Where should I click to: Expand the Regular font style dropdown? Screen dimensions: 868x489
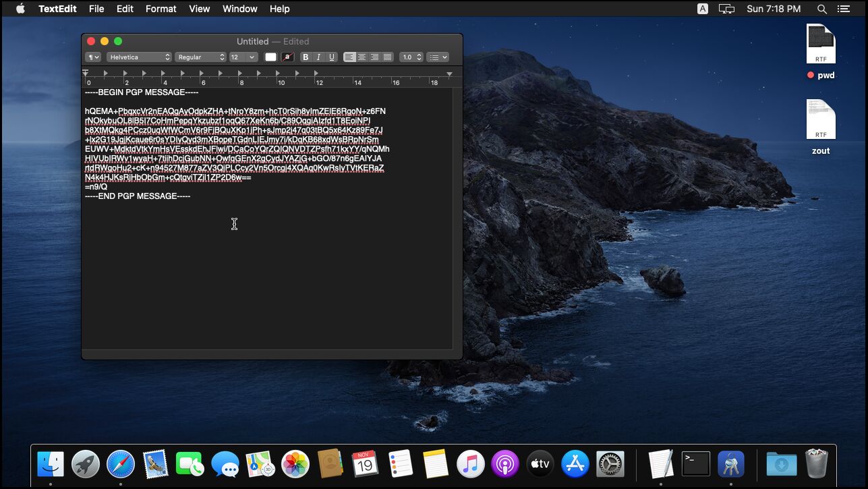(200, 57)
